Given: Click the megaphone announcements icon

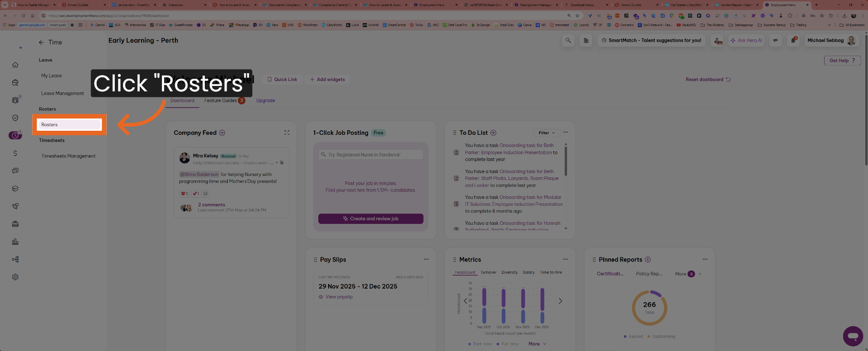Looking at the screenshot, I should coord(775,40).
